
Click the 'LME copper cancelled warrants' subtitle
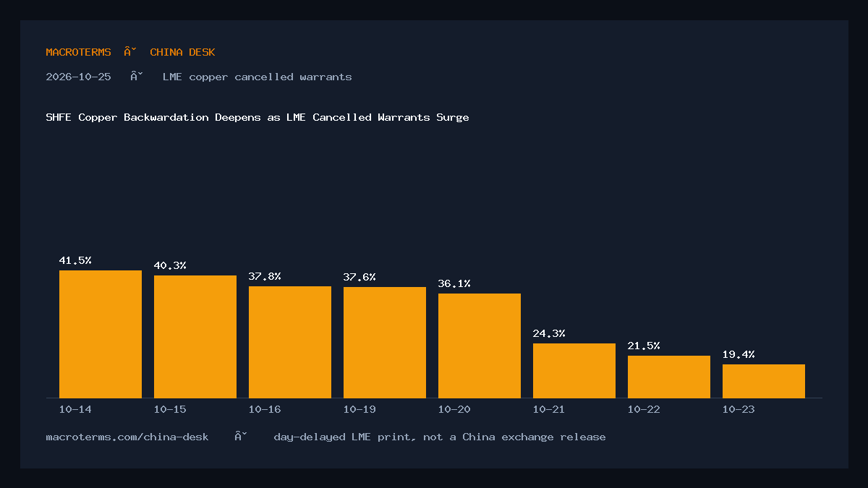pyautogui.click(x=257, y=77)
